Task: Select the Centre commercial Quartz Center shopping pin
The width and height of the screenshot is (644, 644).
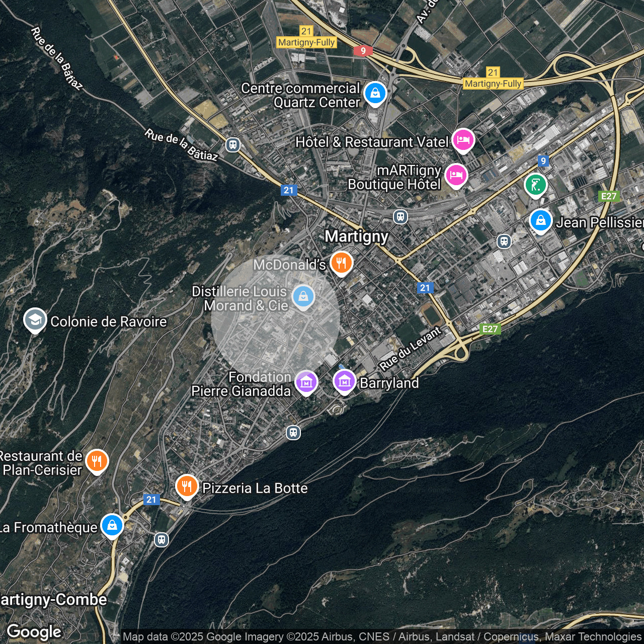Action: point(375,93)
